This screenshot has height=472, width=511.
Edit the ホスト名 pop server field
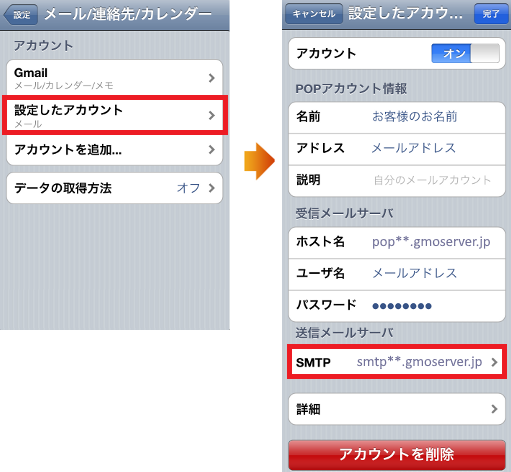397,243
